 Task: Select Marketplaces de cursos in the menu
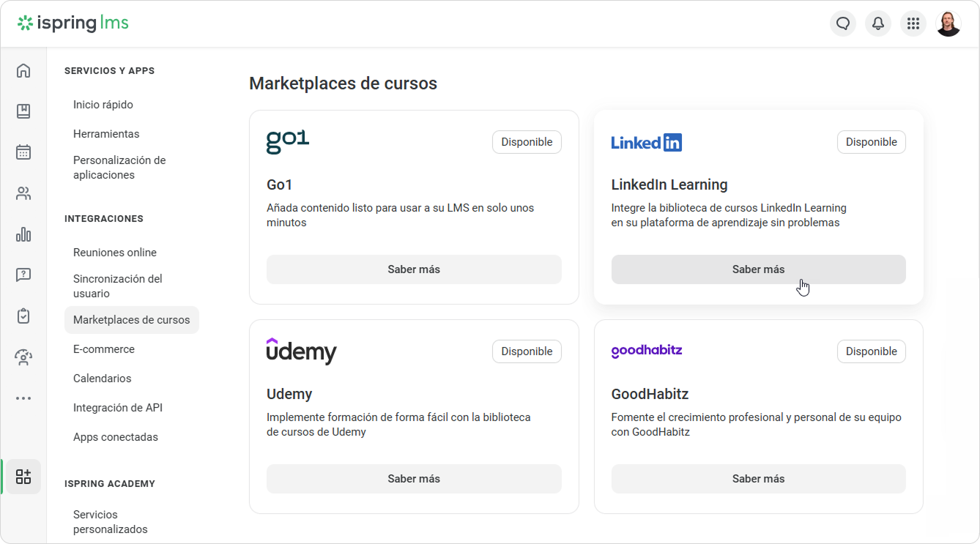(132, 320)
